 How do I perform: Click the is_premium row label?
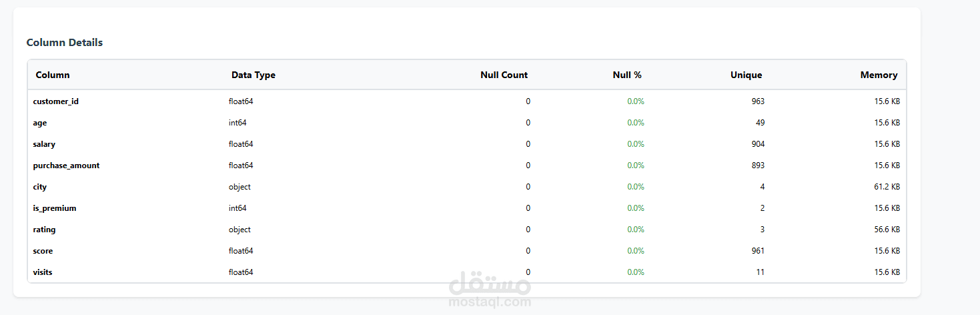click(55, 208)
